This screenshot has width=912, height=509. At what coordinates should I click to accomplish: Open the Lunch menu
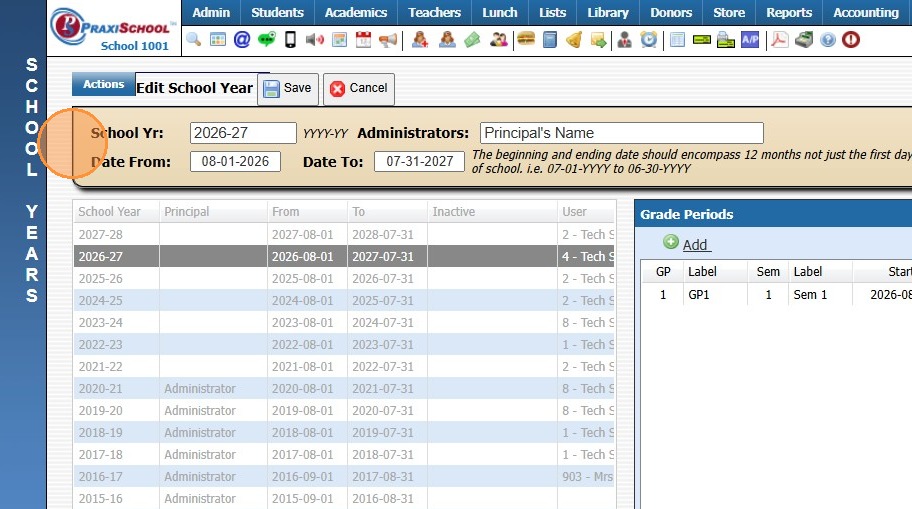(500, 12)
